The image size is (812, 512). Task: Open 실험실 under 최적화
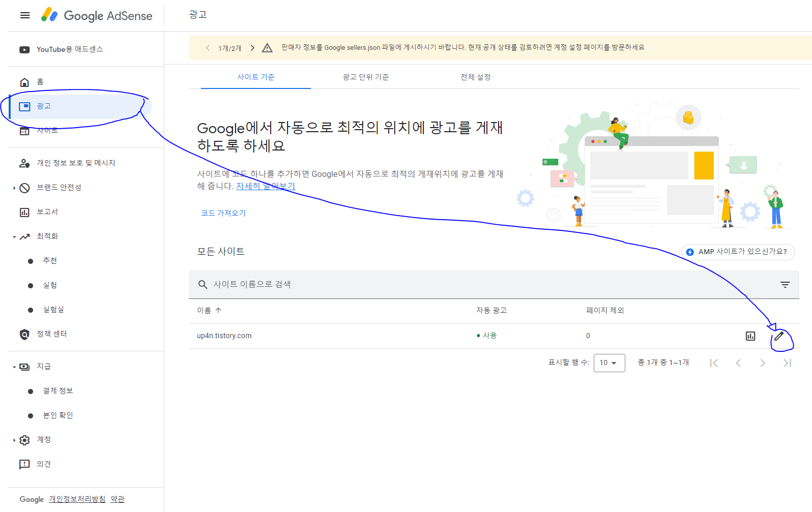point(53,310)
